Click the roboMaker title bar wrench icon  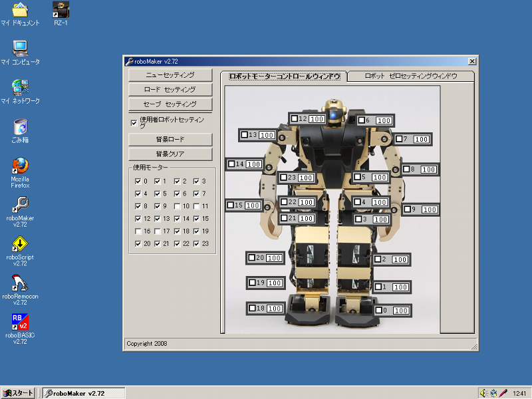click(x=129, y=61)
